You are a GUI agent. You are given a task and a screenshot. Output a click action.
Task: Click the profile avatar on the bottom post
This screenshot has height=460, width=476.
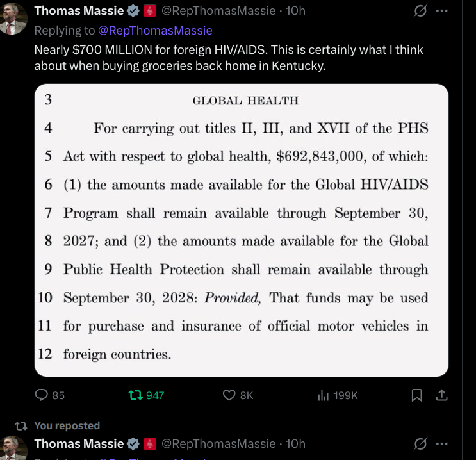click(x=13, y=448)
